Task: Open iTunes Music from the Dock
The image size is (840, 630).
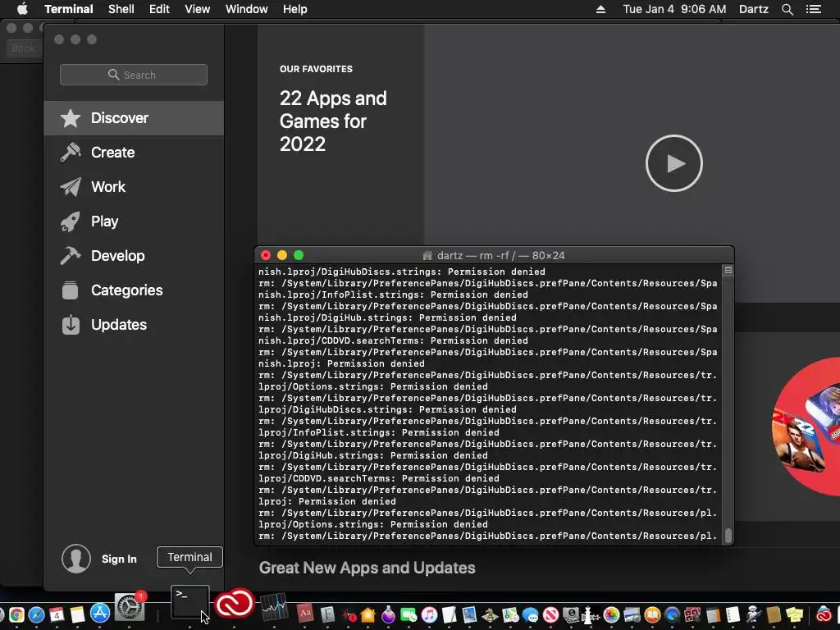Action: pos(429,614)
